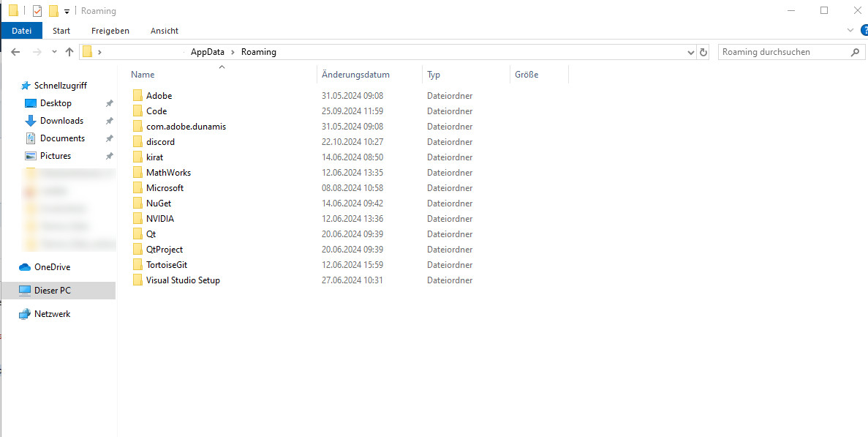Select the NVIDIA folder icon
The height and width of the screenshot is (437, 868).
pyautogui.click(x=137, y=219)
